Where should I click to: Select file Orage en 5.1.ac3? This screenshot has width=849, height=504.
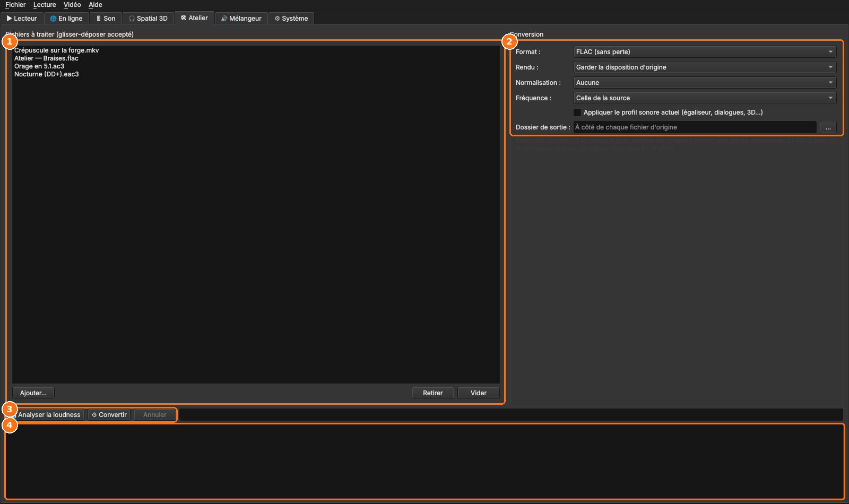[256, 66]
